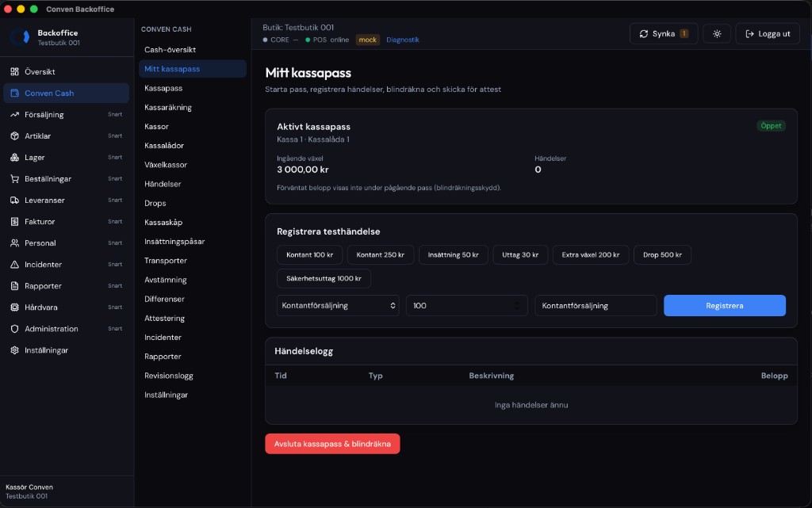This screenshot has height=508, width=812.
Task: Click the Fakturor invoice icon
Action: (14, 221)
